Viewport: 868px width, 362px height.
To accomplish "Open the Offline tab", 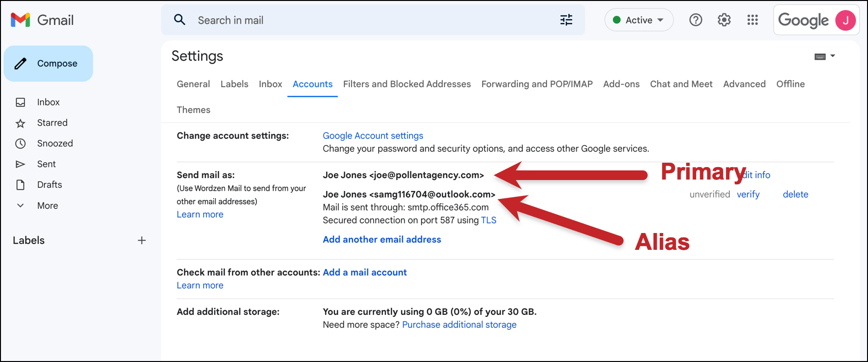I will coord(791,84).
